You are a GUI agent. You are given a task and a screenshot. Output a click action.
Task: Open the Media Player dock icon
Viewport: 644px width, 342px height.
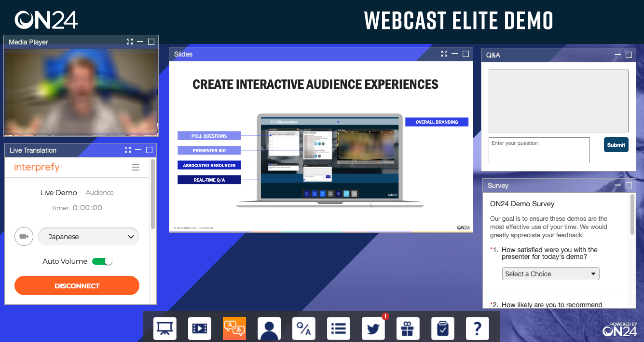click(x=200, y=328)
